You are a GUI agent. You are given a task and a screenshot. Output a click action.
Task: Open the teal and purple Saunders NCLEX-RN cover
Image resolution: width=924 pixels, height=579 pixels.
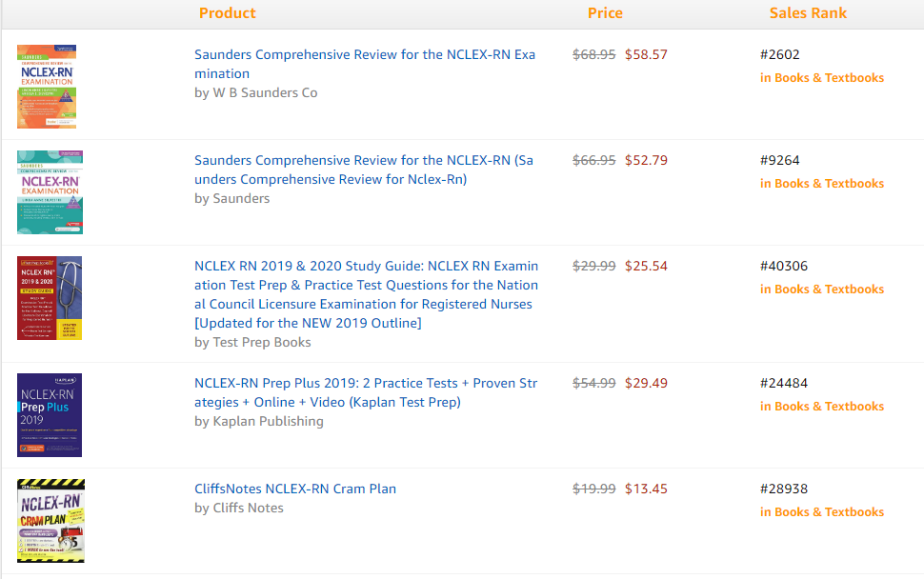click(x=50, y=192)
